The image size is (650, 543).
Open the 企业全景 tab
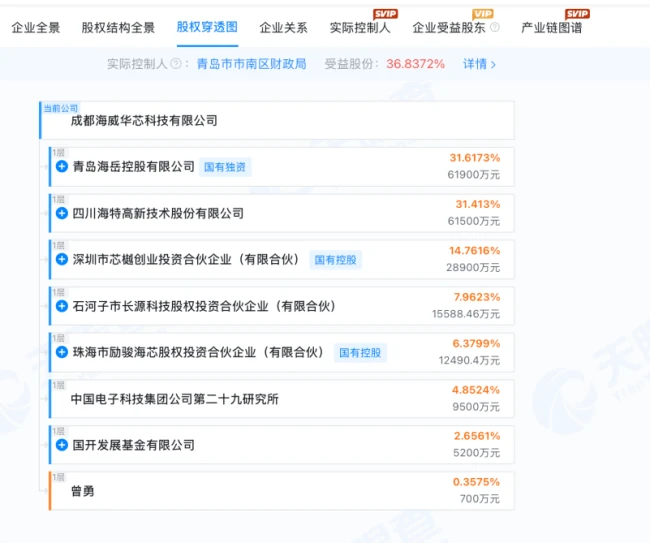36,28
